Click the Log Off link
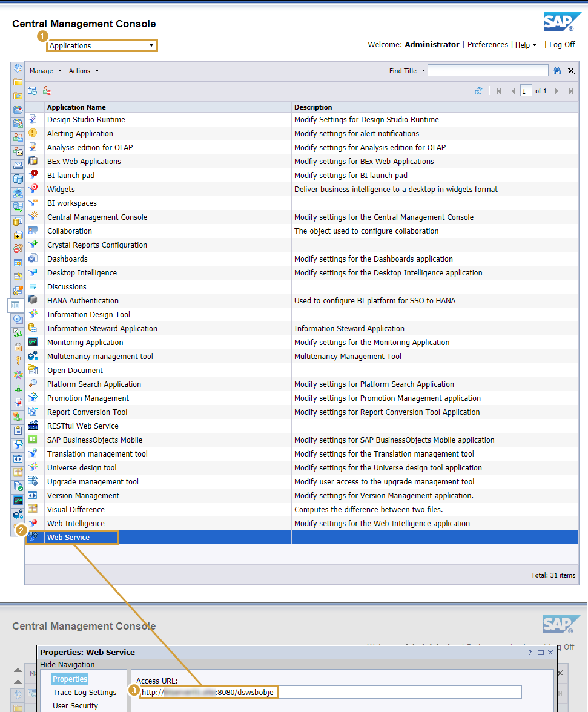This screenshot has width=588, height=712. (563, 45)
